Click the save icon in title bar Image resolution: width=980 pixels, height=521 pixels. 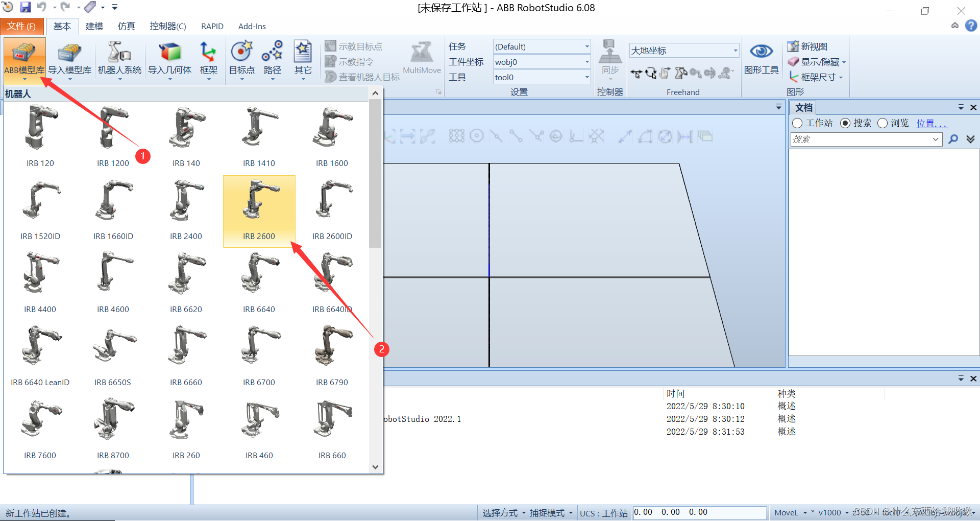[x=25, y=7]
